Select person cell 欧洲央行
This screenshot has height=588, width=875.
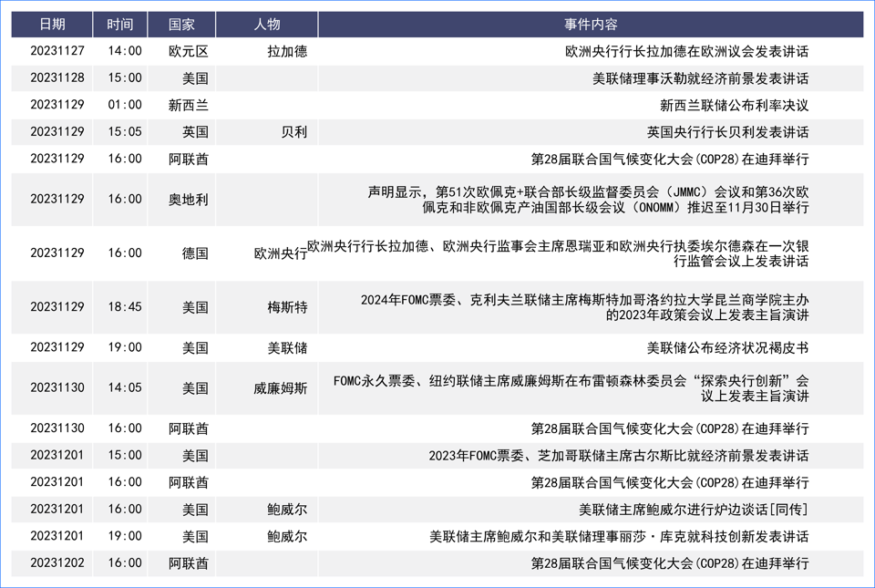281,253
